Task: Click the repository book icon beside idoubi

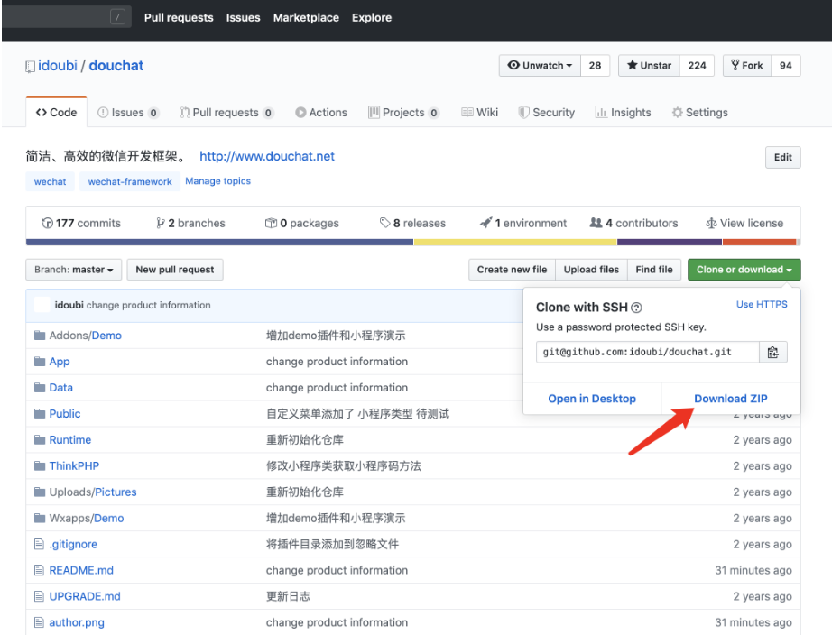Action: coord(31,67)
